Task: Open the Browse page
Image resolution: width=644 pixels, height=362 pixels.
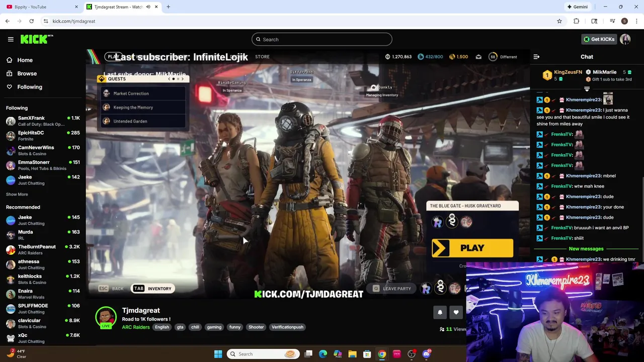Action: click(27, 73)
